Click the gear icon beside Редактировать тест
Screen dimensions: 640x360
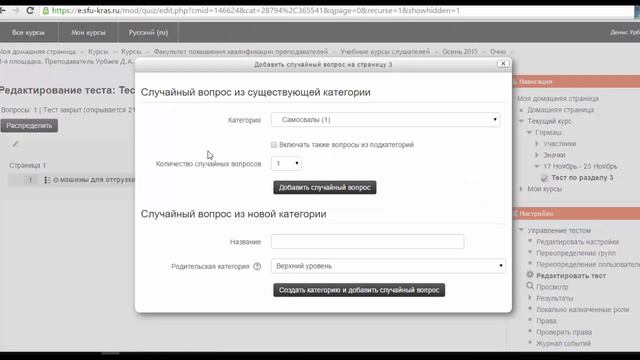(530, 275)
